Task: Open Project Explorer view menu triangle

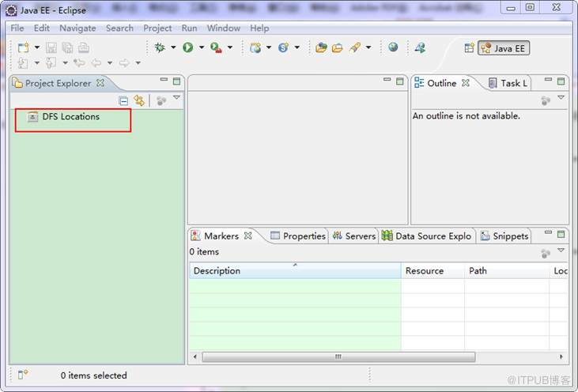Action: (176, 98)
